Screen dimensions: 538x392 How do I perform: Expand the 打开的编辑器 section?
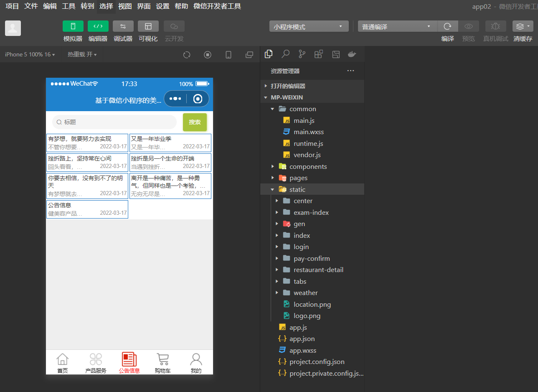coord(312,86)
